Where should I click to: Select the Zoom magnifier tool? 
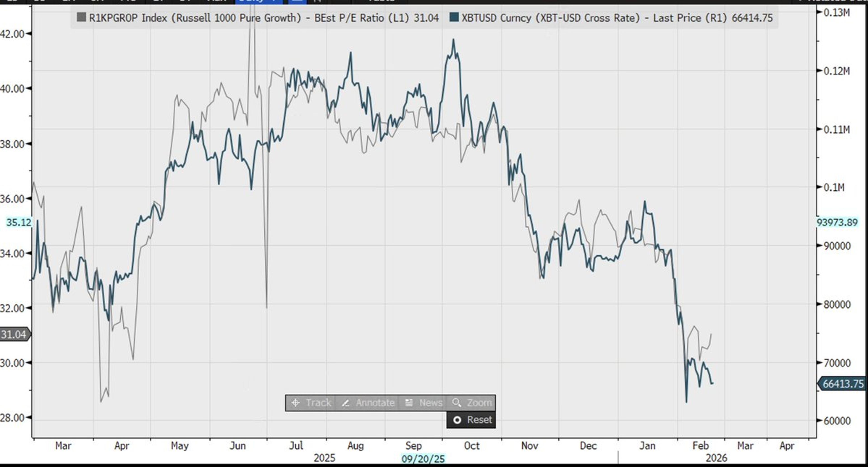click(472, 403)
